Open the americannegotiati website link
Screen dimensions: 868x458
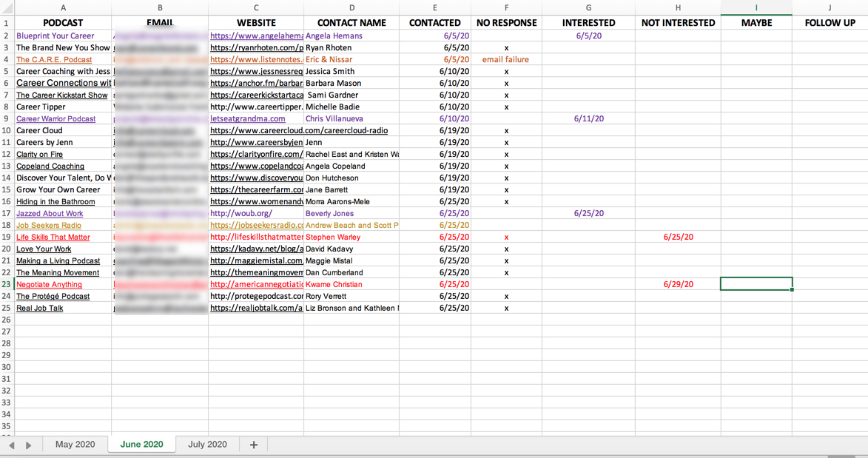(257, 284)
